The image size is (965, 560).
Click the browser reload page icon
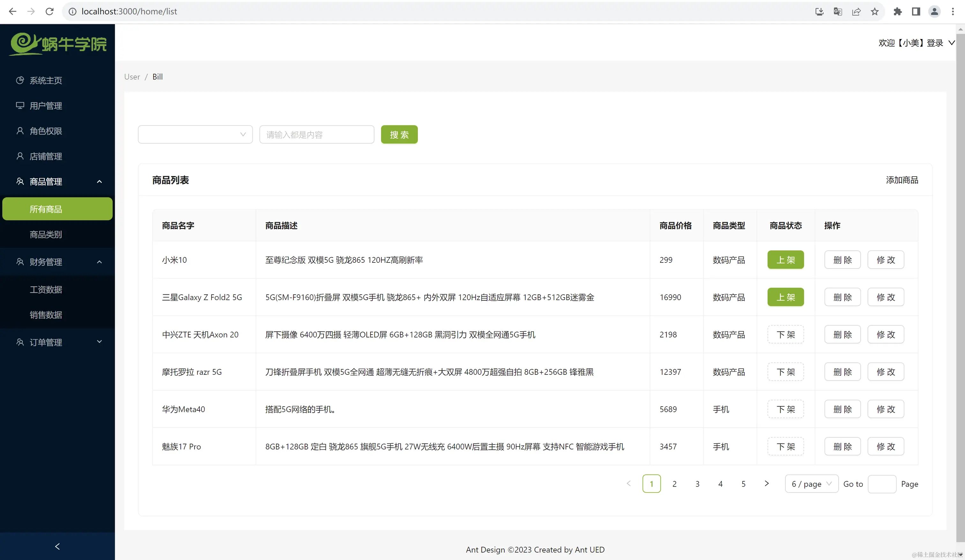point(49,11)
